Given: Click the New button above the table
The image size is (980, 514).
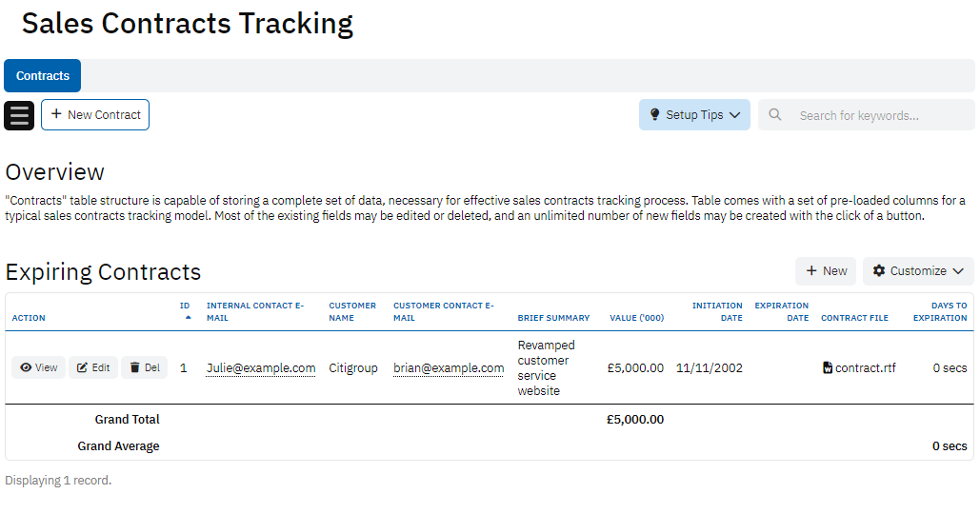Looking at the screenshot, I should 826,271.
